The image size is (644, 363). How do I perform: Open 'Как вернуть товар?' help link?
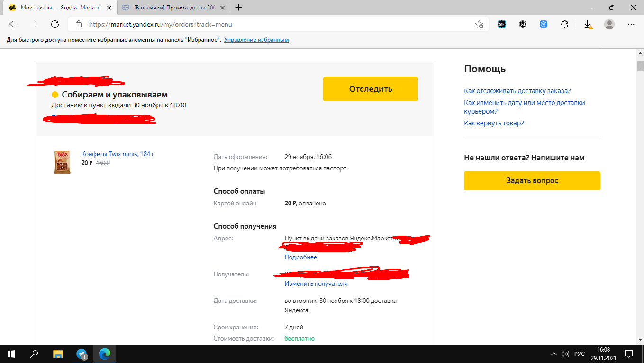click(x=494, y=123)
